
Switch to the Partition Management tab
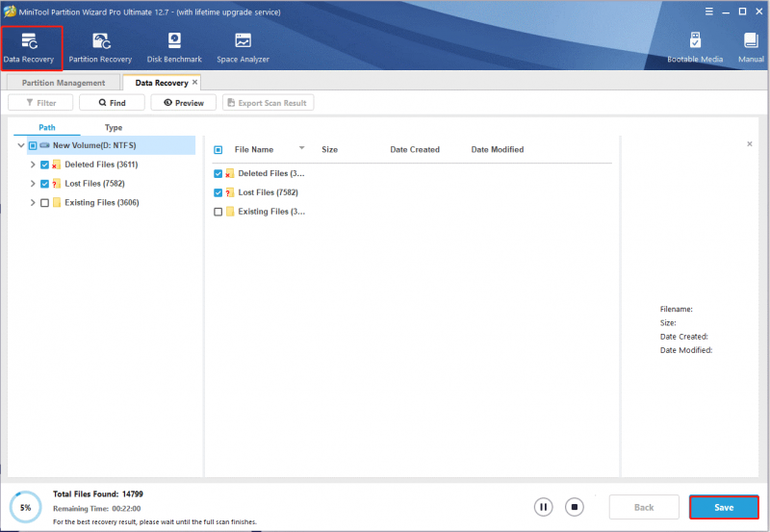coord(64,83)
